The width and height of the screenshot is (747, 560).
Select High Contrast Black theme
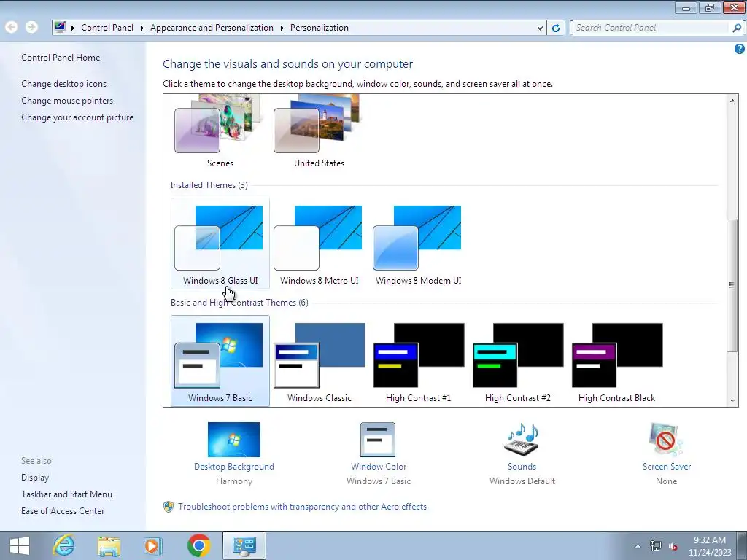pyautogui.click(x=616, y=360)
